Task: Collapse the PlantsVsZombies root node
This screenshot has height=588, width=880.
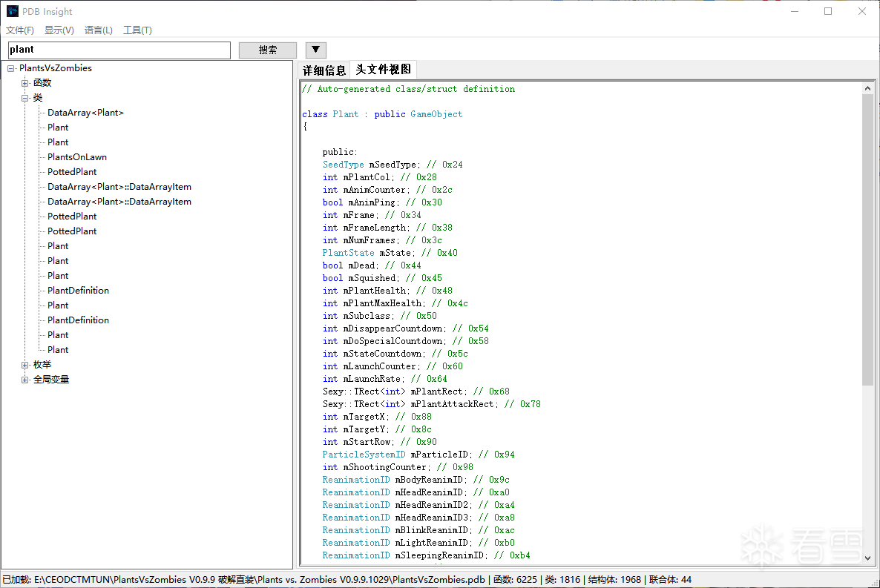Action: (x=11, y=68)
